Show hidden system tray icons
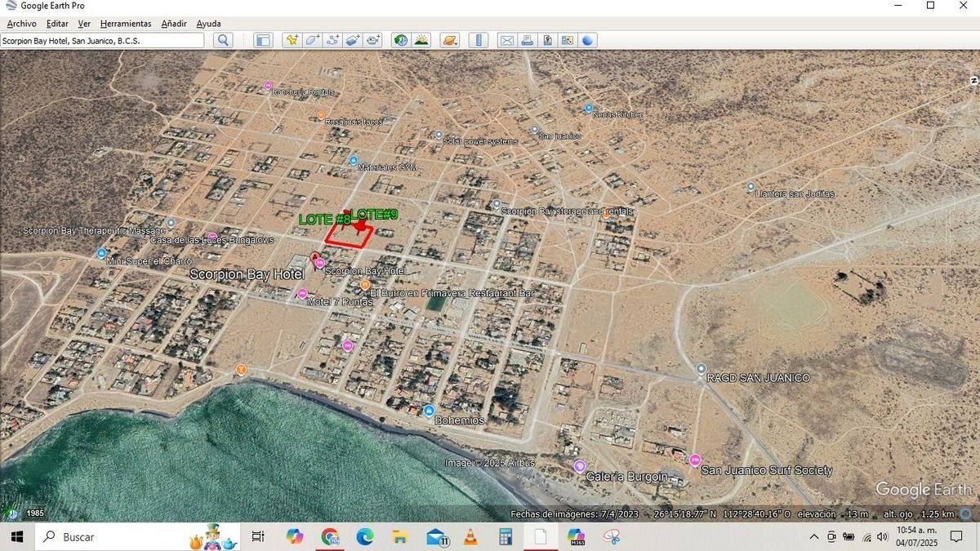This screenshot has width=980, height=551. tap(814, 536)
